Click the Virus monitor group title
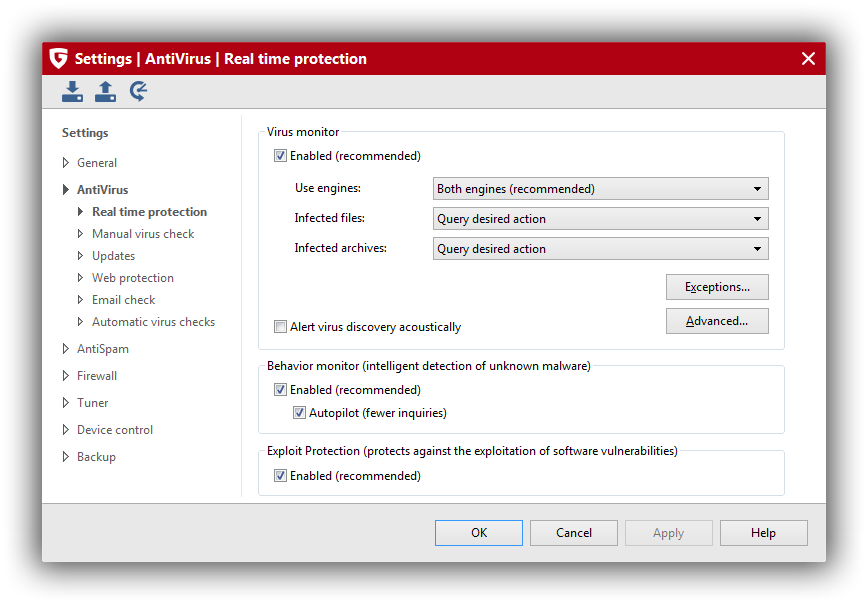Viewport: 868px width, 604px height. coord(303,132)
